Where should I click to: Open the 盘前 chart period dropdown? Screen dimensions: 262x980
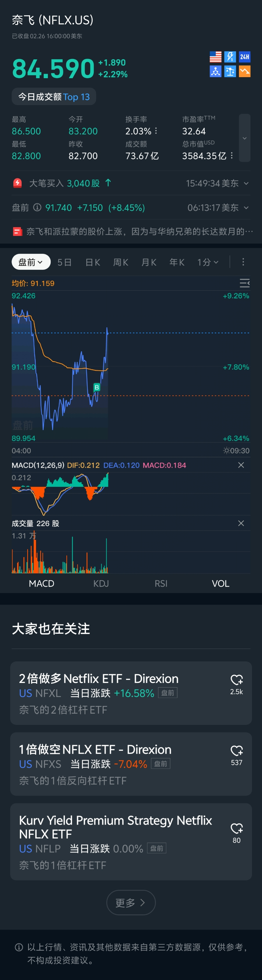[31, 262]
